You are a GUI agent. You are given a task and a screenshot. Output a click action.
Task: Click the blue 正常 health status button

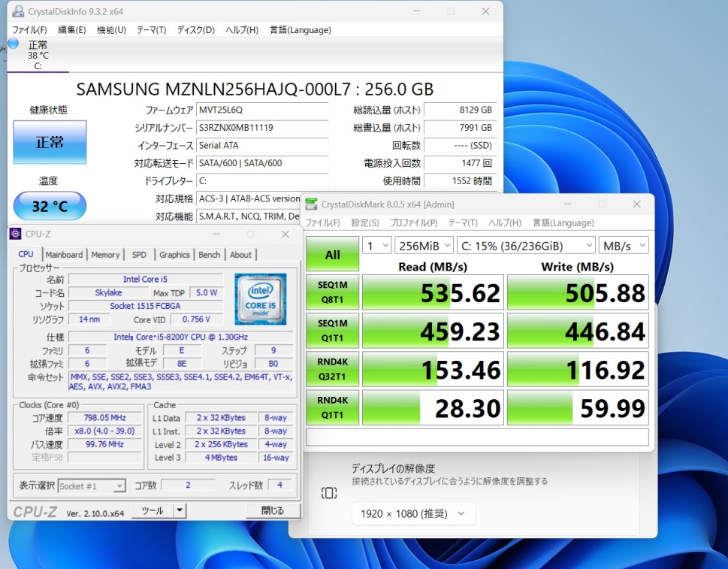pos(50,142)
